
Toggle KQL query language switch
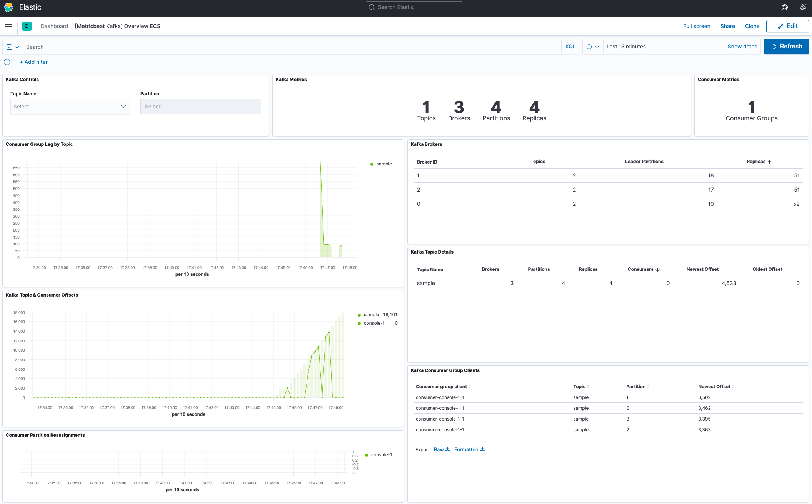(570, 47)
